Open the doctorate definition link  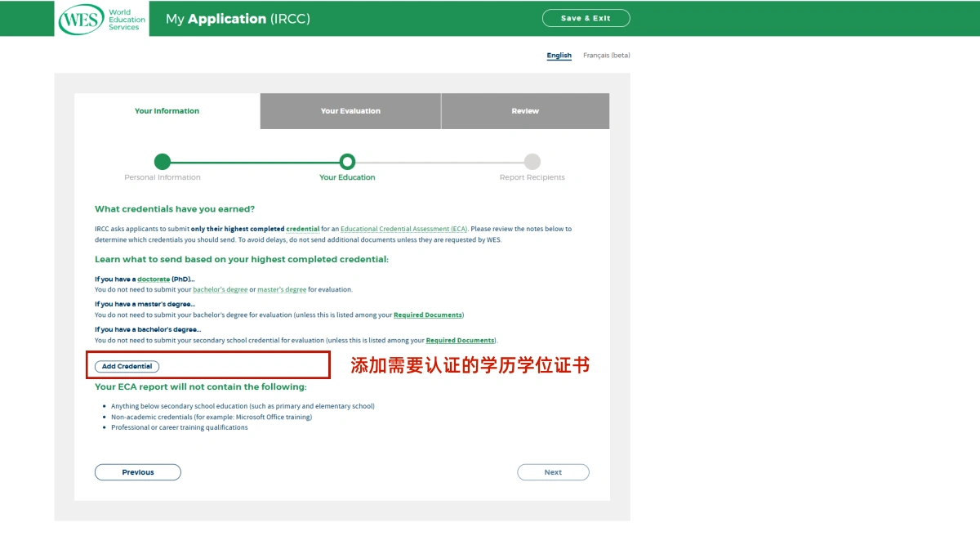(x=153, y=279)
